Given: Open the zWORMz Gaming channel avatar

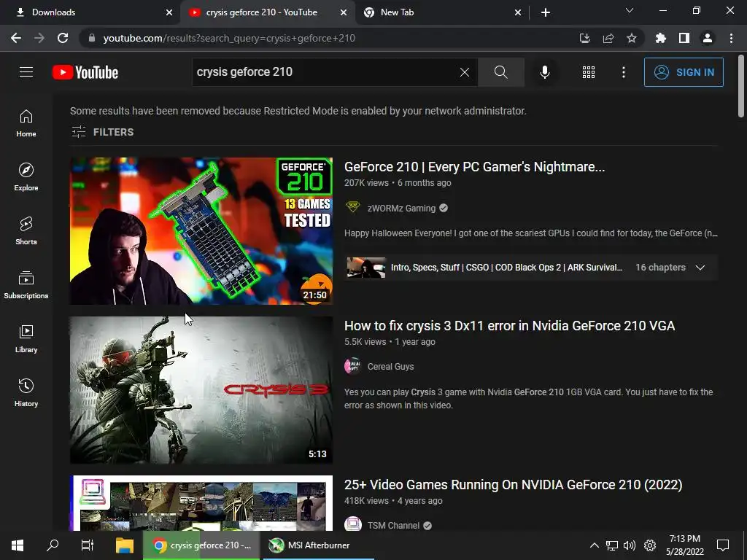Looking at the screenshot, I should [x=352, y=207].
